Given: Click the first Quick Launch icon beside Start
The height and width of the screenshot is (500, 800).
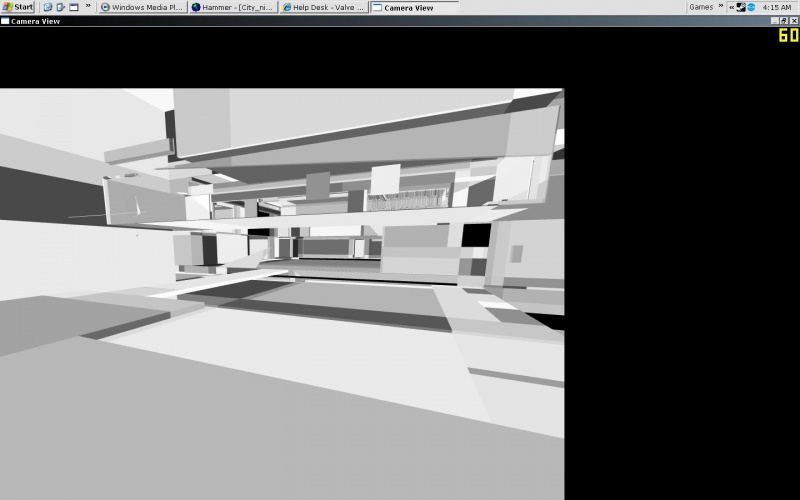Looking at the screenshot, I should [48, 7].
